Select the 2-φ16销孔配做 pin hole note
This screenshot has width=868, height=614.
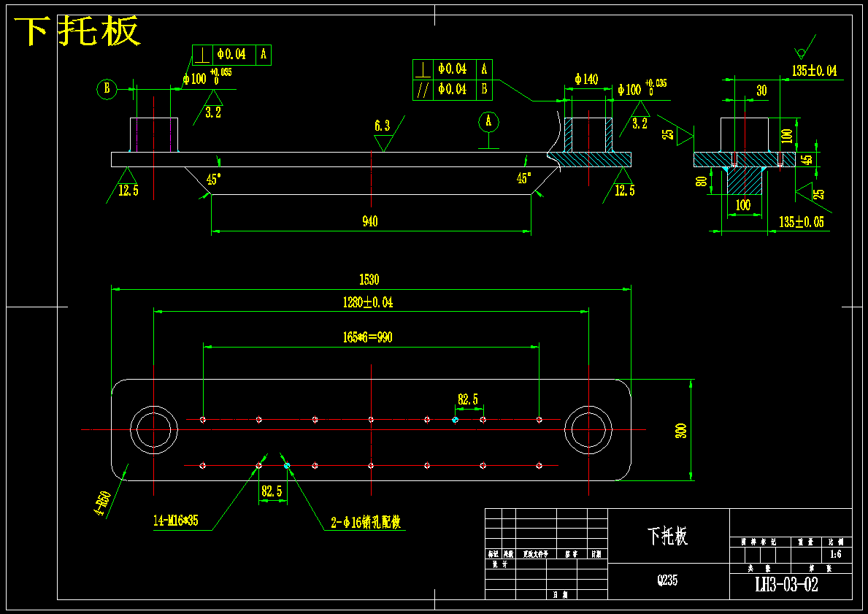pos(366,522)
